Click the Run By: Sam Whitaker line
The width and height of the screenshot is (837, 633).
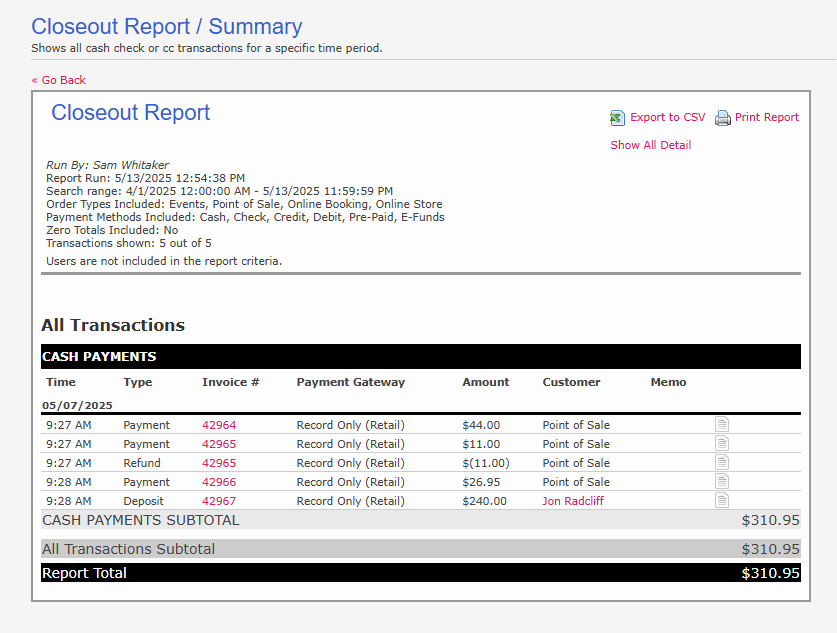click(107, 165)
